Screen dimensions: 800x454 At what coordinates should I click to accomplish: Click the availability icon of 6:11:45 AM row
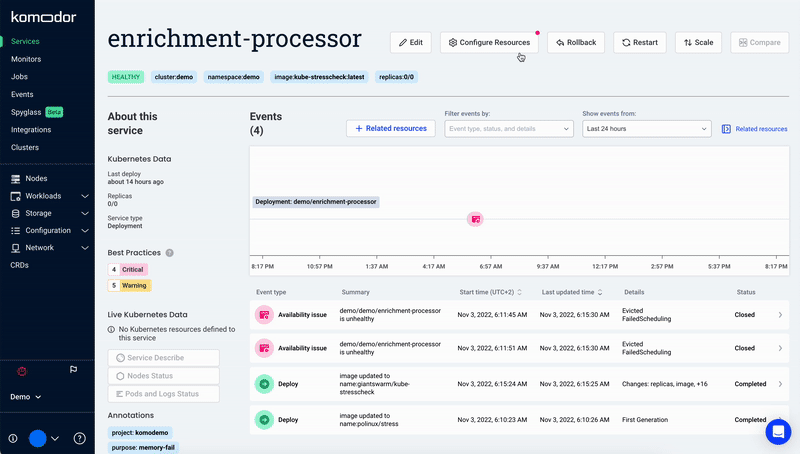264,315
